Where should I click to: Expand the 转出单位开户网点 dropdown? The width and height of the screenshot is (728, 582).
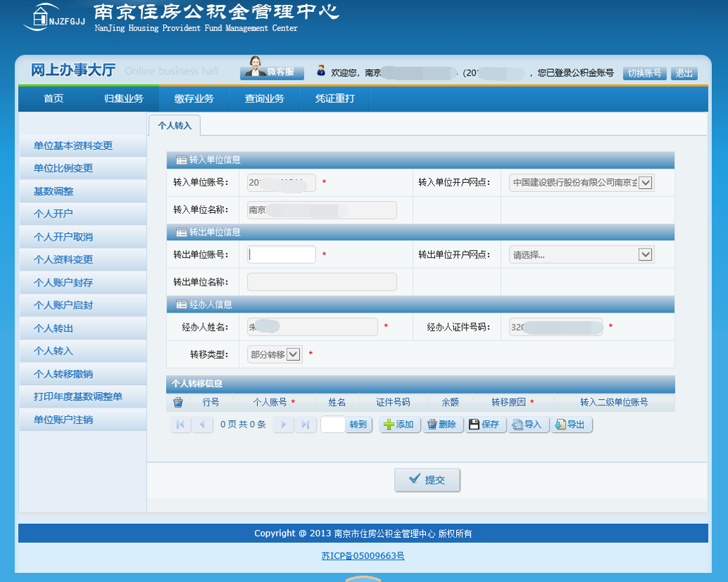pyautogui.click(x=645, y=255)
